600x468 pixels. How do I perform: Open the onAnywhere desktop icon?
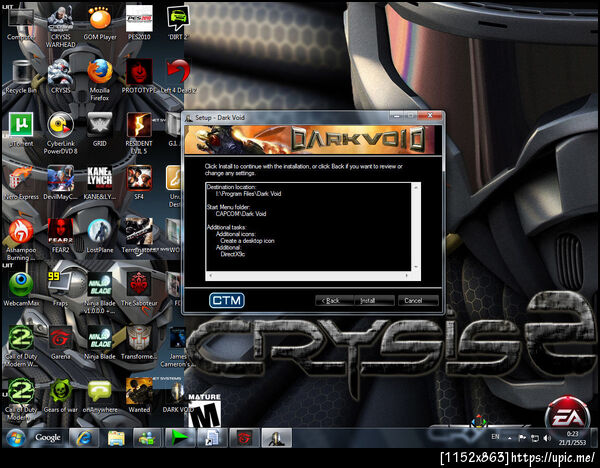click(x=99, y=396)
